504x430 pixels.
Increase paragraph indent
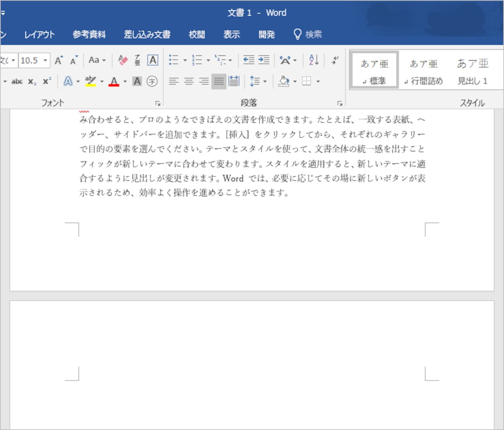(264, 60)
